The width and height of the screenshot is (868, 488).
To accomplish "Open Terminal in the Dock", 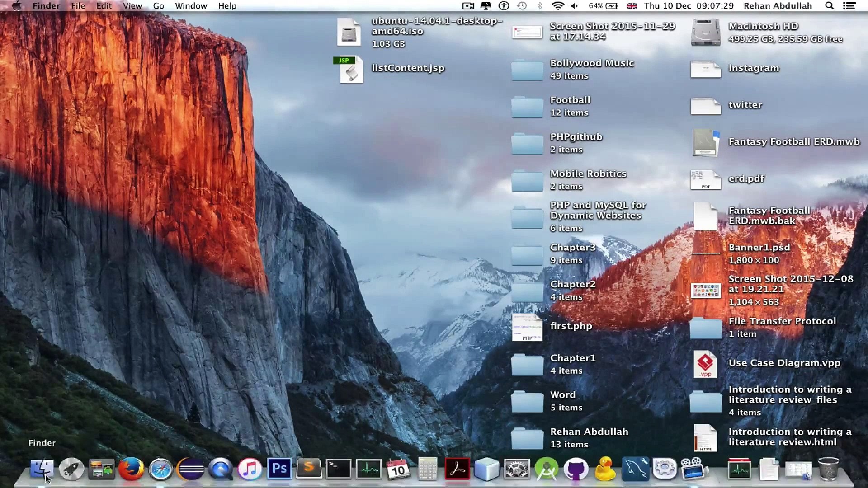I will click(x=339, y=469).
